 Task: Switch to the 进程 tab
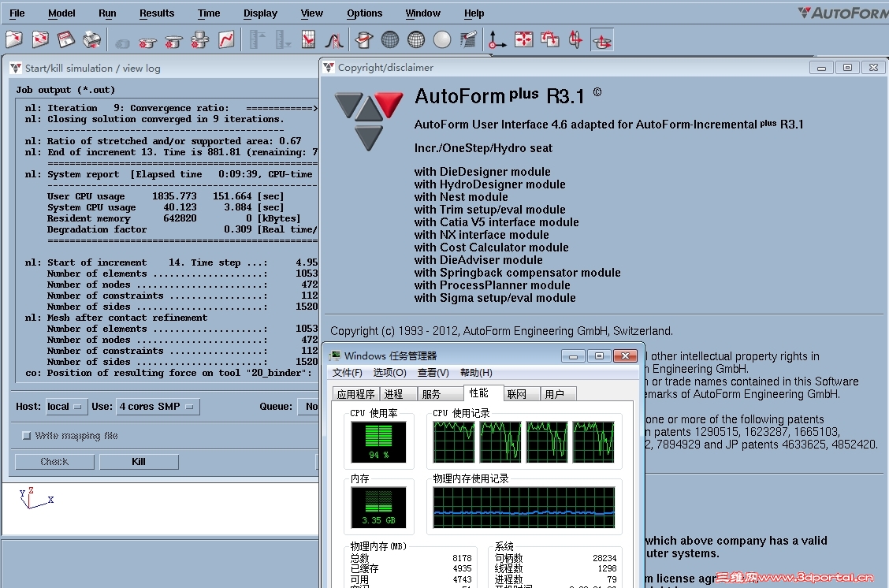point(398,394)
